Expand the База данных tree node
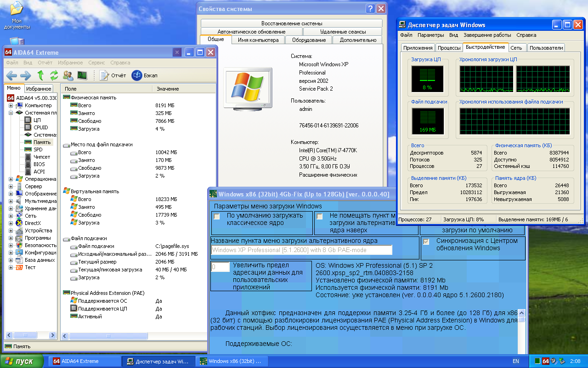 coord(11,260)
